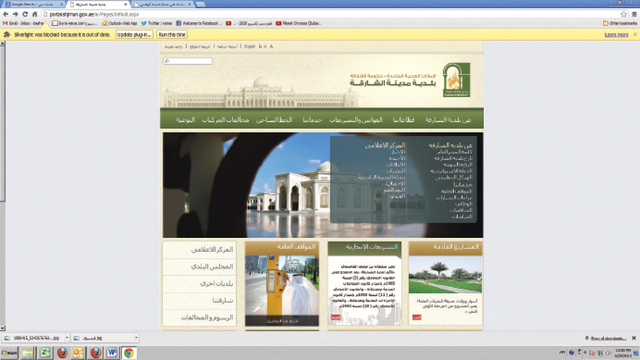Expand the second download item arrow
640x360 pixels.
click(136, 338)
